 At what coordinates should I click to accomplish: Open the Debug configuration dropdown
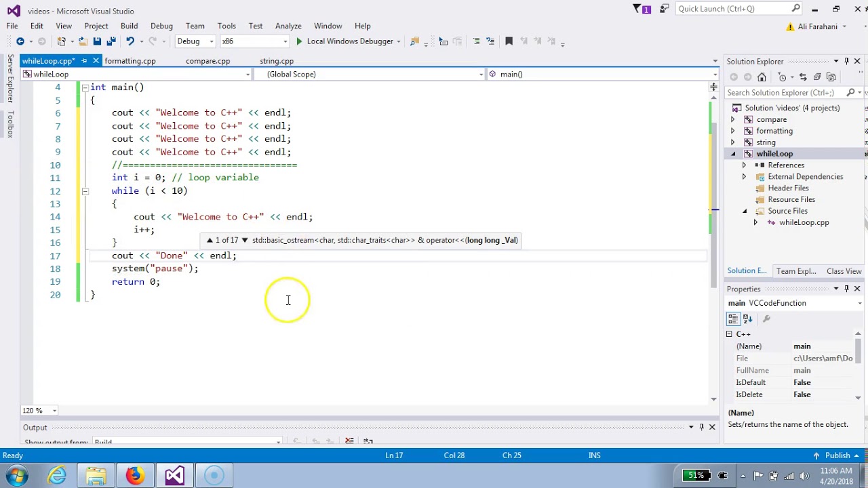tap(194, 41)
